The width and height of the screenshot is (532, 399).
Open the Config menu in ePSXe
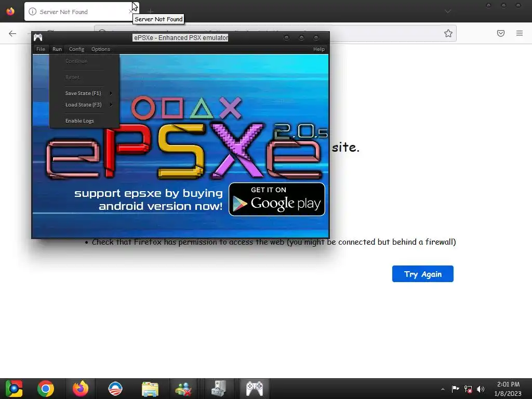coord(77,49)
